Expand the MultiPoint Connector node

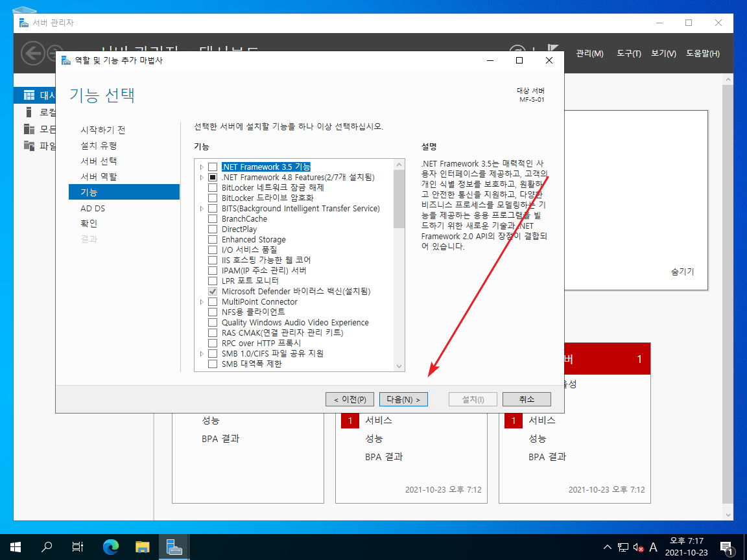202,302
